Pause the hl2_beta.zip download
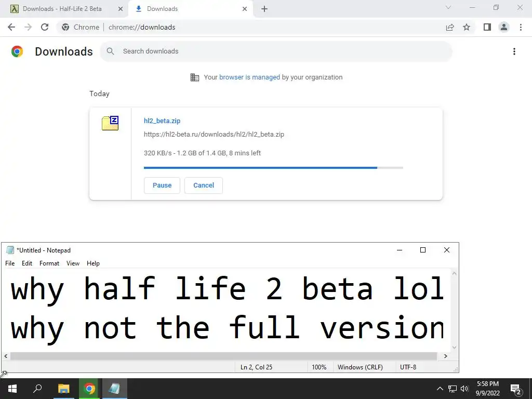The width and height of the screenshot is (532, 399). pyautogui.click(x=162, y=185)
